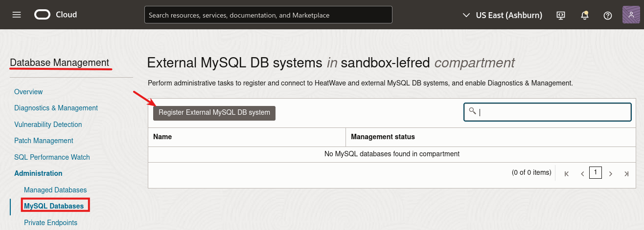Click the search magnifier icon in filter box
Screen dimensions: 644x230
[x=472, y=111]
